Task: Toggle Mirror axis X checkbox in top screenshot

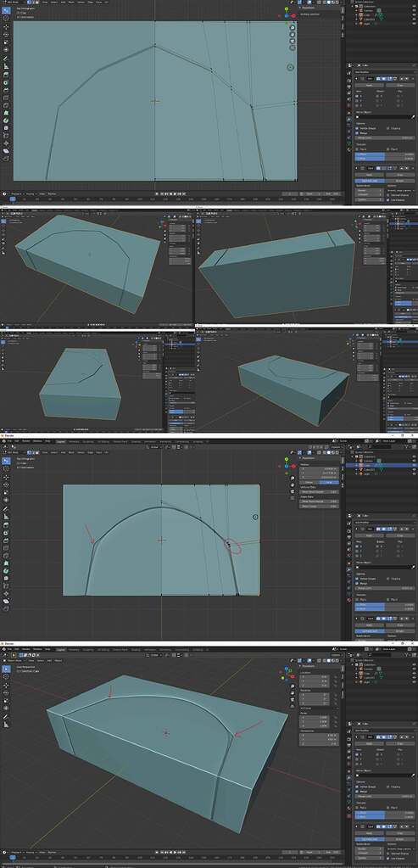Action: tap(357, 97)
